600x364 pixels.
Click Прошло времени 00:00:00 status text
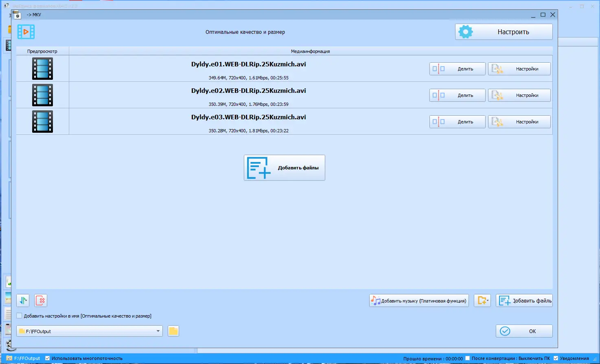click(x=433, y=359)
